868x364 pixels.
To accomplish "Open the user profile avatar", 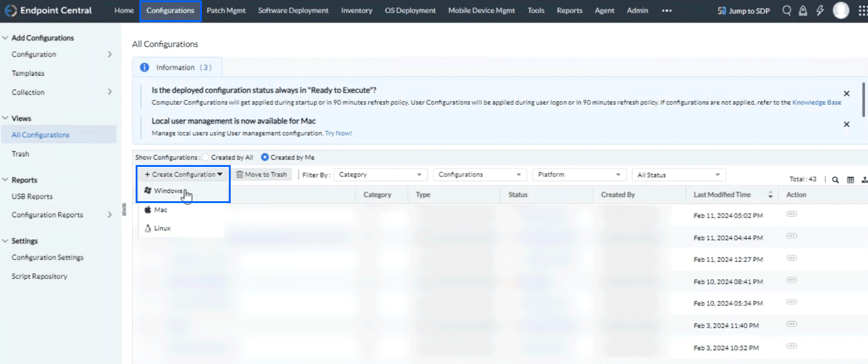I will point(841,11).
